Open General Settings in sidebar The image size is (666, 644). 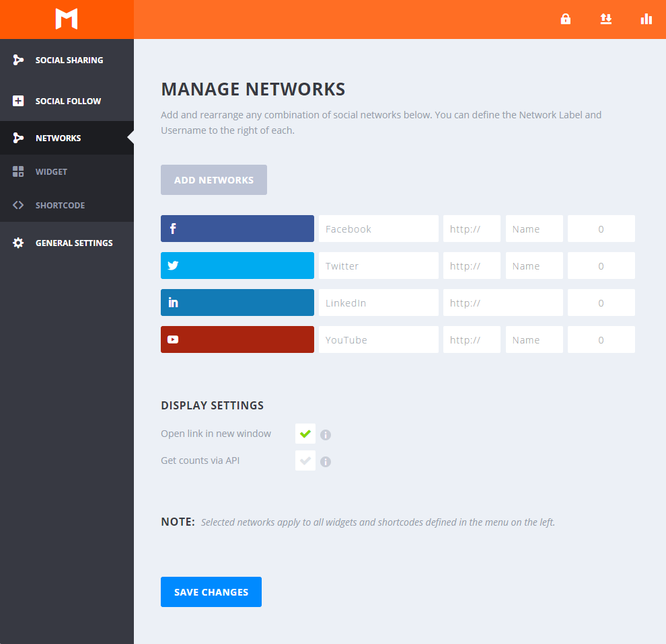73,243
